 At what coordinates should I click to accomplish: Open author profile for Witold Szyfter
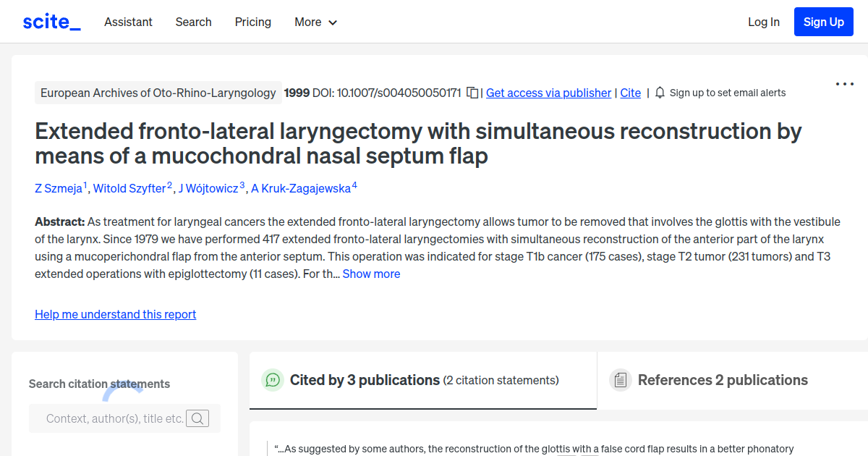[x=130, y=188]
